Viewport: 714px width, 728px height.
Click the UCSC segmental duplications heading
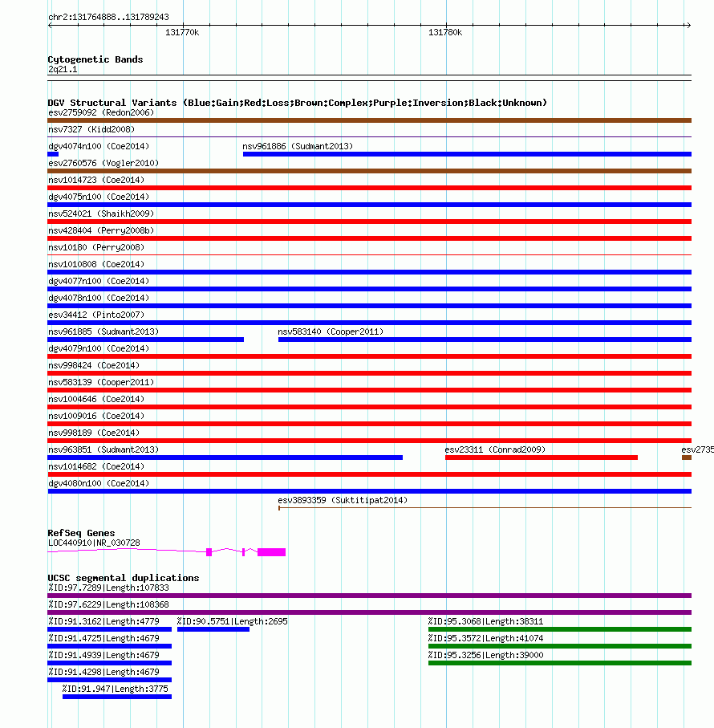coord(124,578)
